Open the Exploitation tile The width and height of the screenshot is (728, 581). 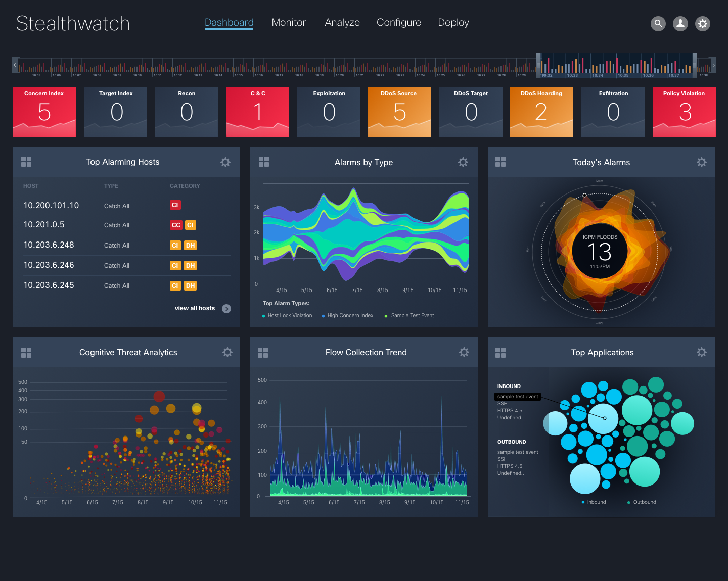click(329, 112)
